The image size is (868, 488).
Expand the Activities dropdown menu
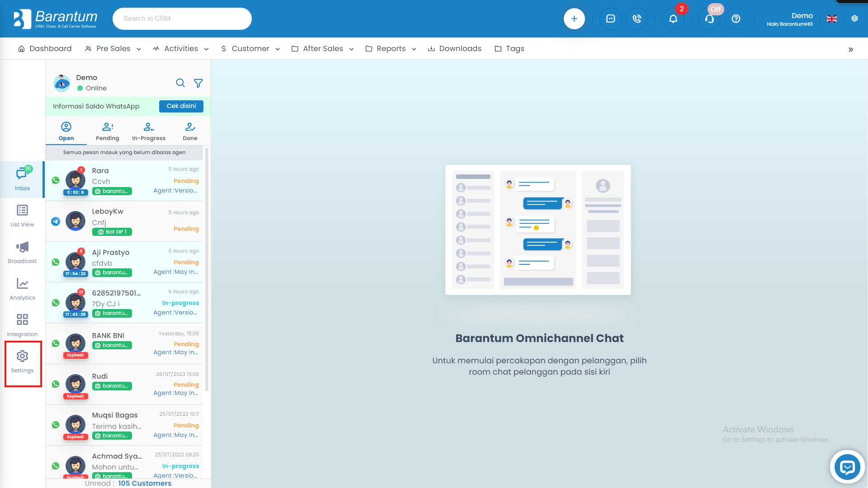[x=181, y=48]
